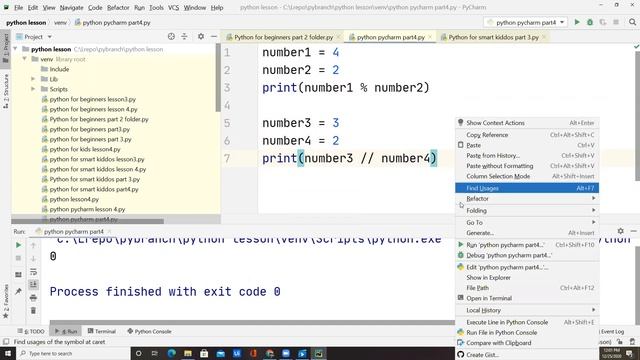Click the Project tree vertical scrollbar
Image resolution: width=640 pixels, height=360 pixels.
click(218, 78)
